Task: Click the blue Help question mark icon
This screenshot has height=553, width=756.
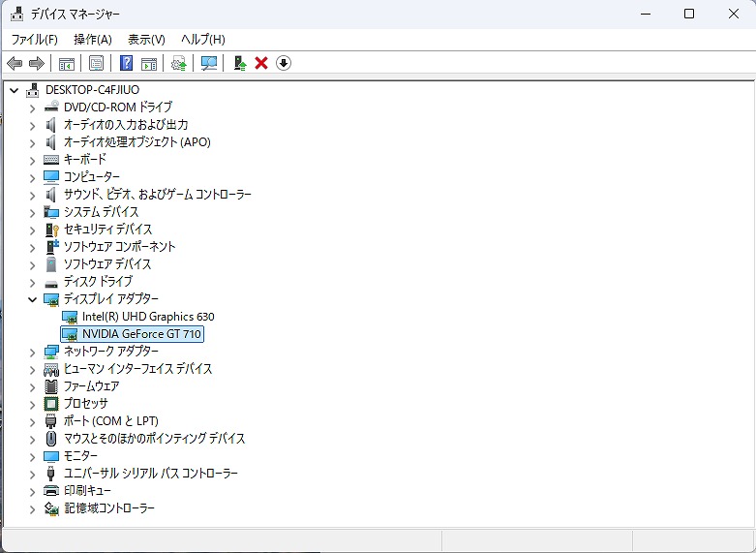Action: click(126, 64)
